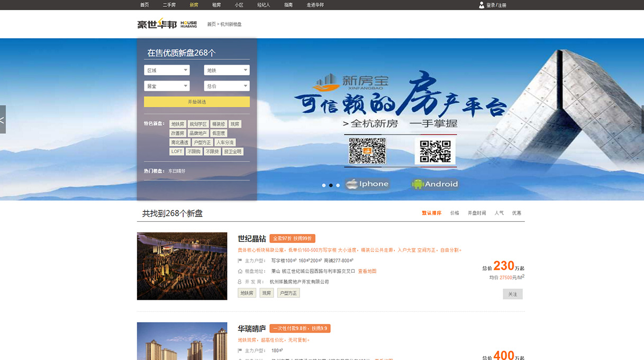Click the 户型方正 tag under 世纪晶钻
The width and height of the screenshot is (644, 360).
coord(288,293)
